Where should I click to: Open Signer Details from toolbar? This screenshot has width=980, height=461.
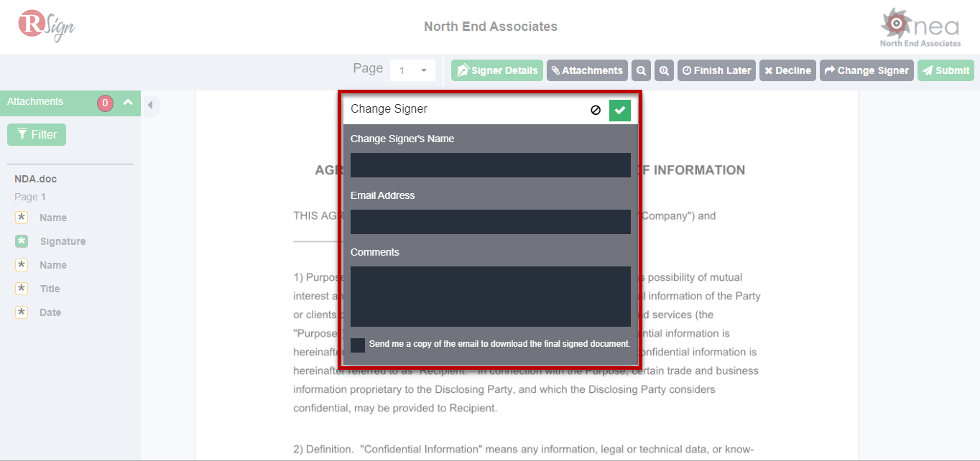click(497, 70)
